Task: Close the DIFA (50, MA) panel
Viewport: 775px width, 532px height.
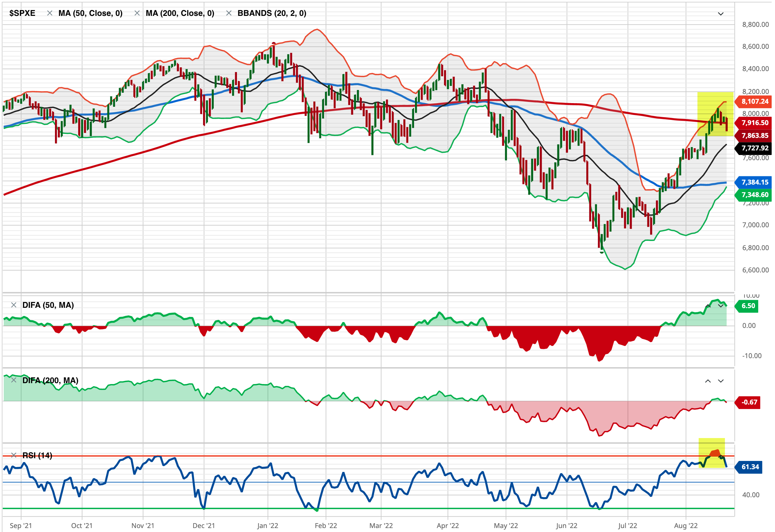Action: tap(14, 305)
